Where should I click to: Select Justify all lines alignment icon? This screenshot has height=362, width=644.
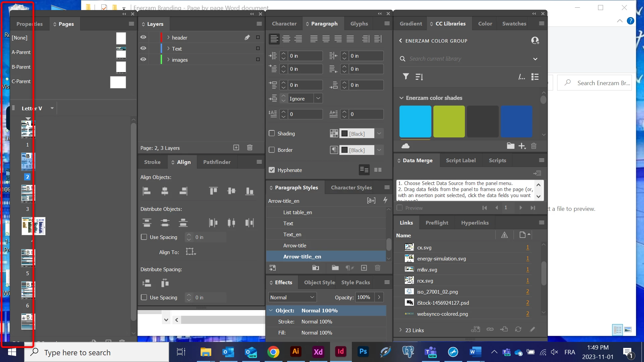click(x=350, y=39)
